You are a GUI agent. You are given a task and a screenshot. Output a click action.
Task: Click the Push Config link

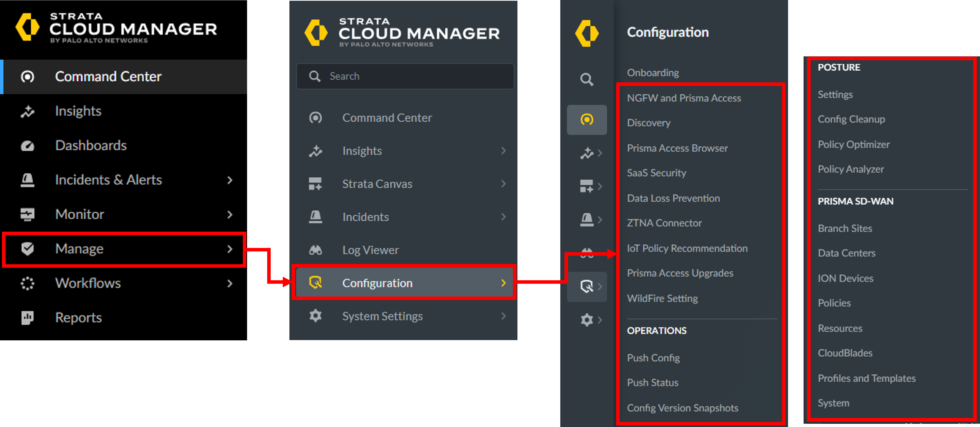pos(653,358)
